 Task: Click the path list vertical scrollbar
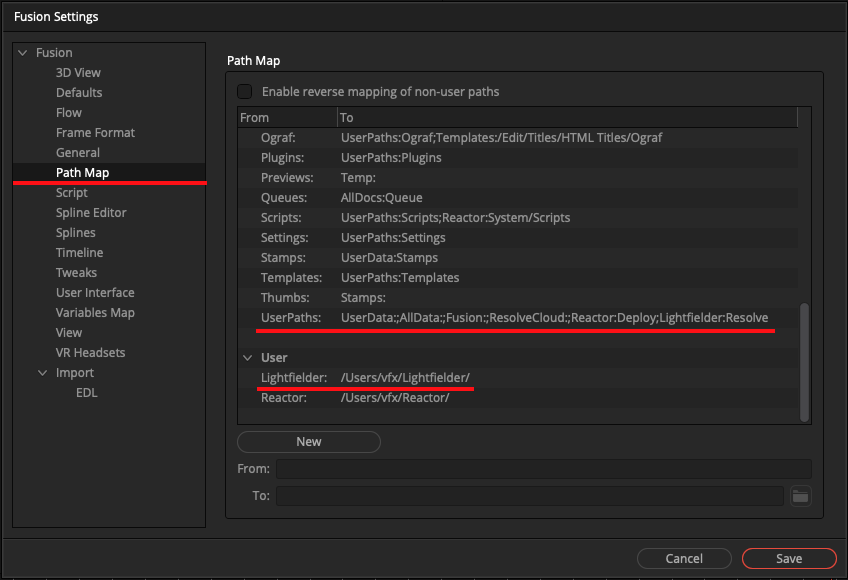(x=804, y=362)
